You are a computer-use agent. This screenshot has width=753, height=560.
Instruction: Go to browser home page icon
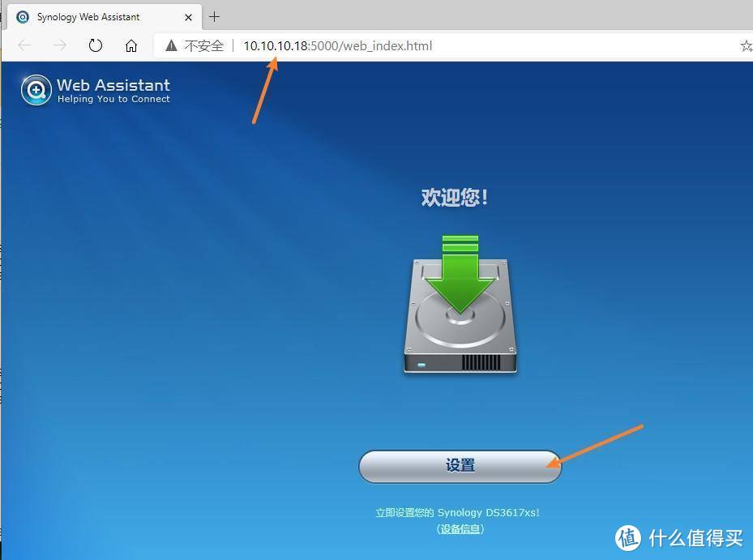point(131,45)
